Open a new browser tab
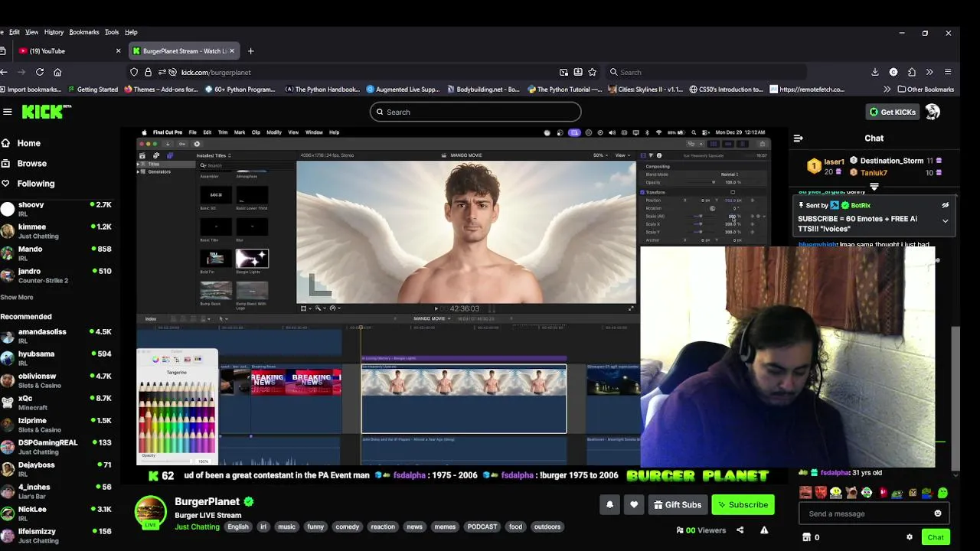Image resolution: width=980 pixels, height=551 pixels. coord(250,51)
